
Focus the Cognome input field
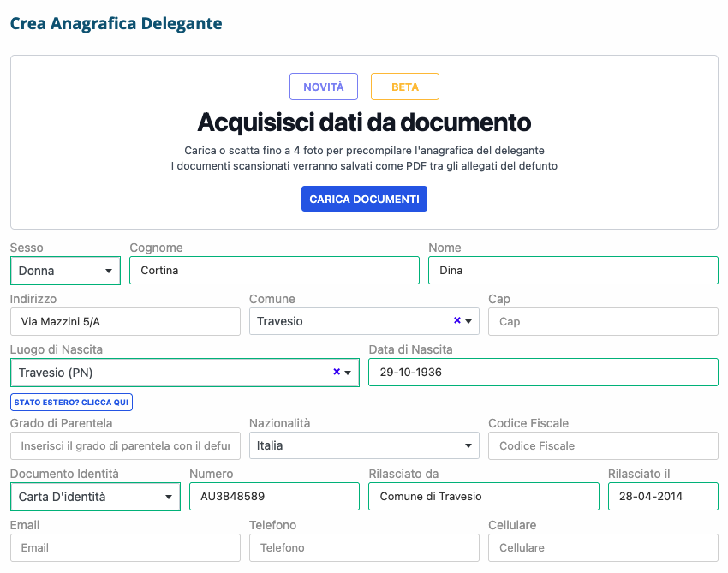274,271
